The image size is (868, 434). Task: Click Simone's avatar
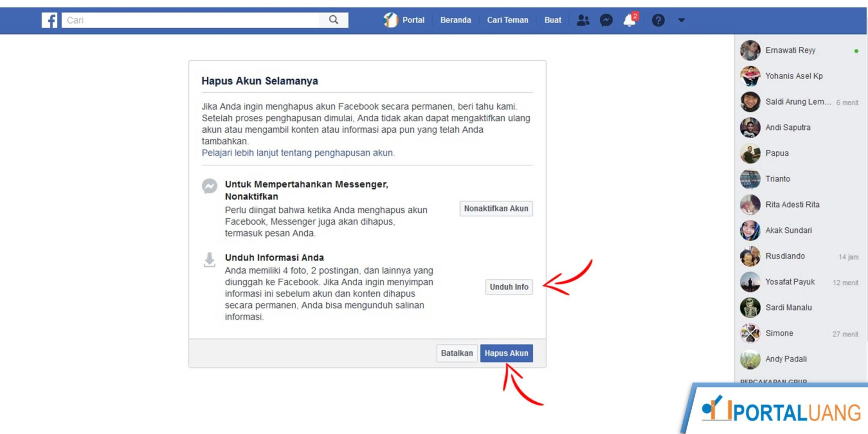(750, 333)
